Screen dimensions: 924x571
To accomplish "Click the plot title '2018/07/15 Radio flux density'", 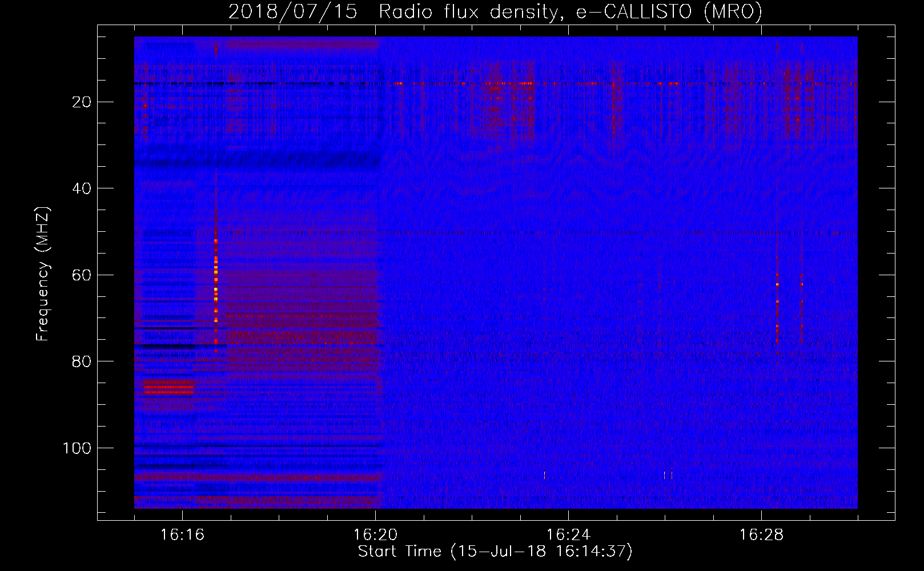I will point(495,11).
